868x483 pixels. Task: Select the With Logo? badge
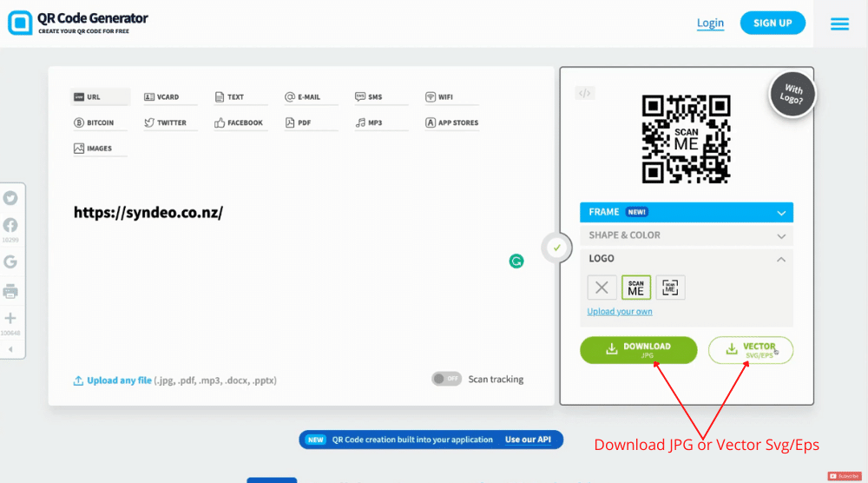792,94
